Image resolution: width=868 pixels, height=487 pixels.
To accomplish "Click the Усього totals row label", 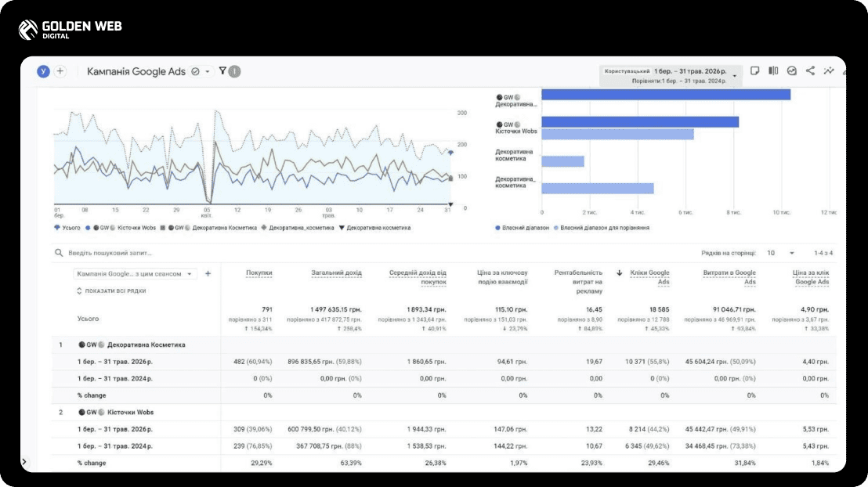I will point(88,319).
